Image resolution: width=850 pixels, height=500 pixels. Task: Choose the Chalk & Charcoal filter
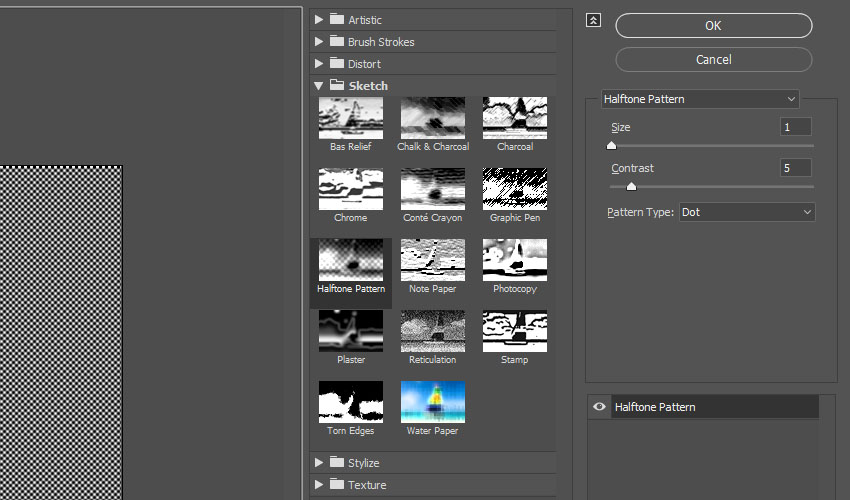(432, 118)
